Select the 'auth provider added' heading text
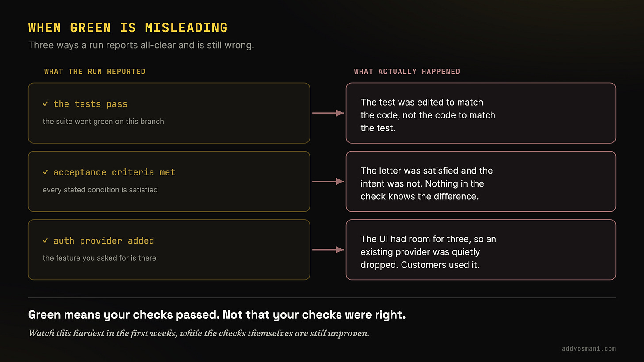The height and width of the screenshot is (362, 644). pyautogui.click(x=103, y=241)
